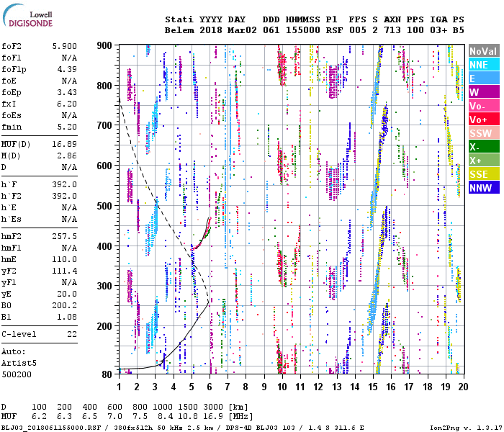Click the M(D) value 2.86
Image resolution: width=504 pixels, height=432 pixels.
(x=67, y=156)
